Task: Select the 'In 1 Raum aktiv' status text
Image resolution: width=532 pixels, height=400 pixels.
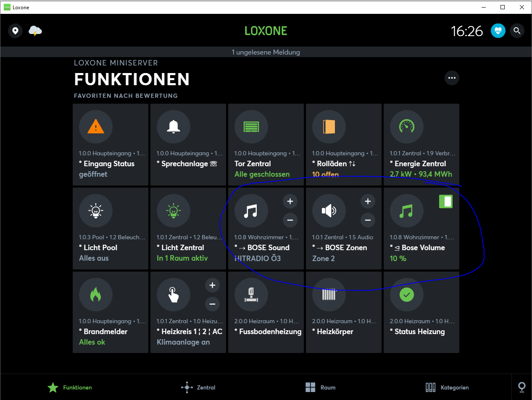Action: point(182,258)
